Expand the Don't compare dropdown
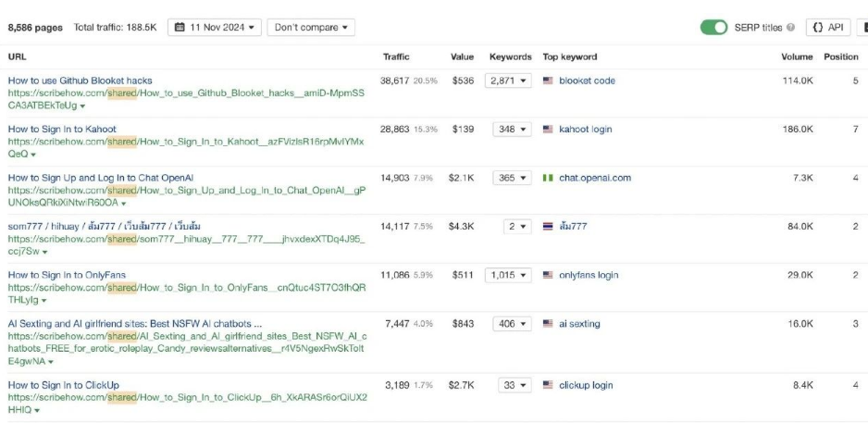 pos(312,28)
